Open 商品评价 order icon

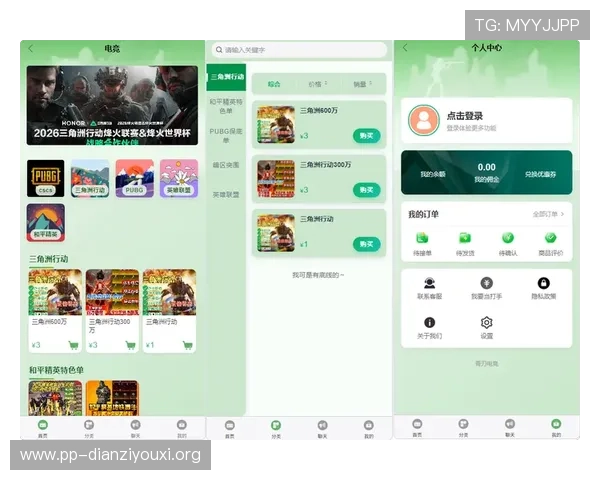pos(551,238)
